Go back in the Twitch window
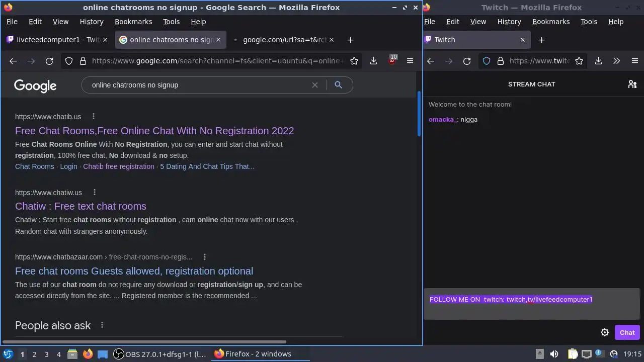 pyautogui.click(x=431, y=61)
